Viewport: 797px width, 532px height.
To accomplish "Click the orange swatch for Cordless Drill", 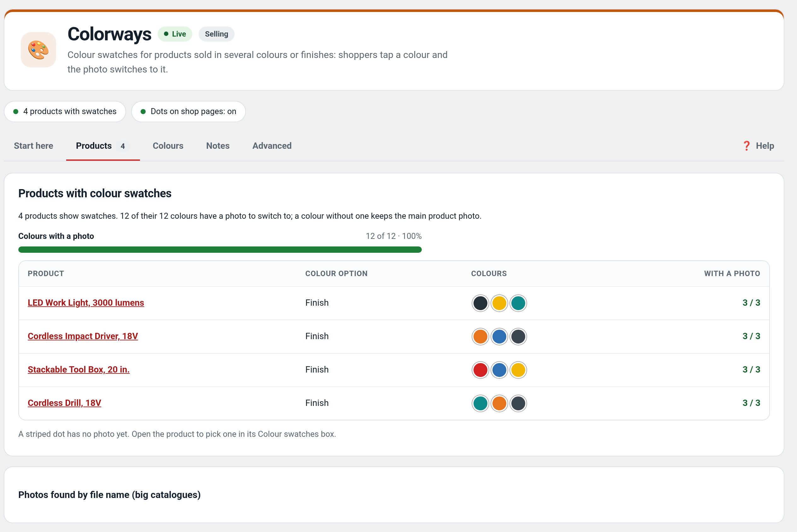I will coord(499,403).
